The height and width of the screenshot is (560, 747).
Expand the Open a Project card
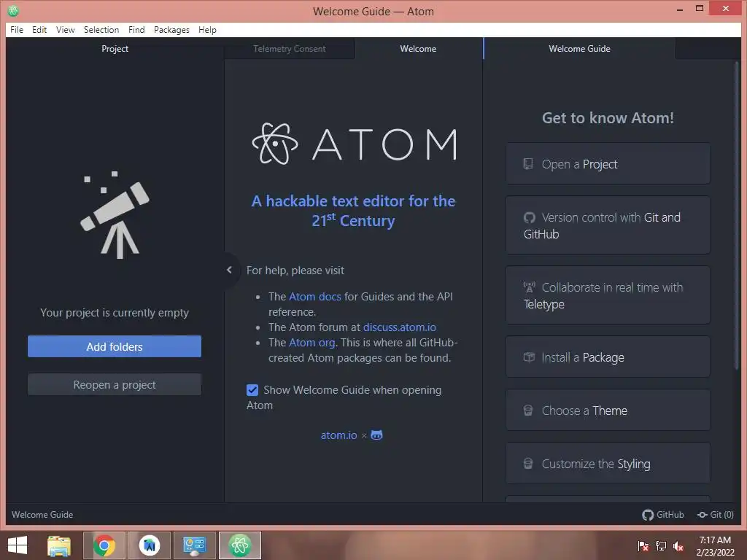(x=608, y=164)
